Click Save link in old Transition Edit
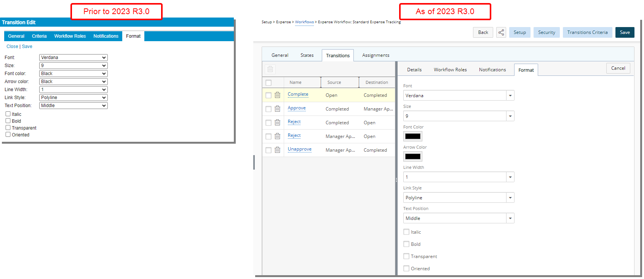 click(27, 46)
